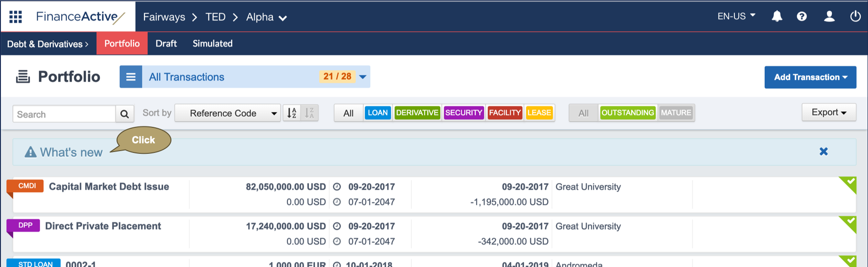Click Great University in the DPP row
This screenshot has height=267, width=868.
(588, 226)
